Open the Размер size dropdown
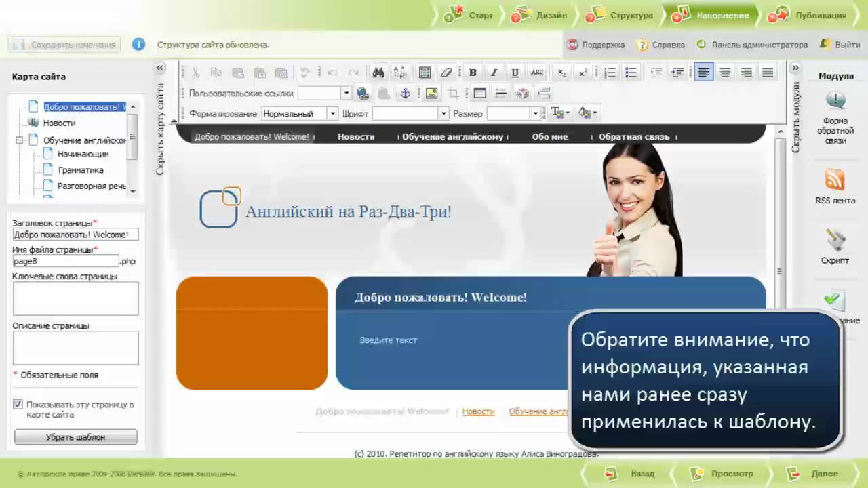The width and height of the screenshot is (868, 488). [x=535, y=114]
